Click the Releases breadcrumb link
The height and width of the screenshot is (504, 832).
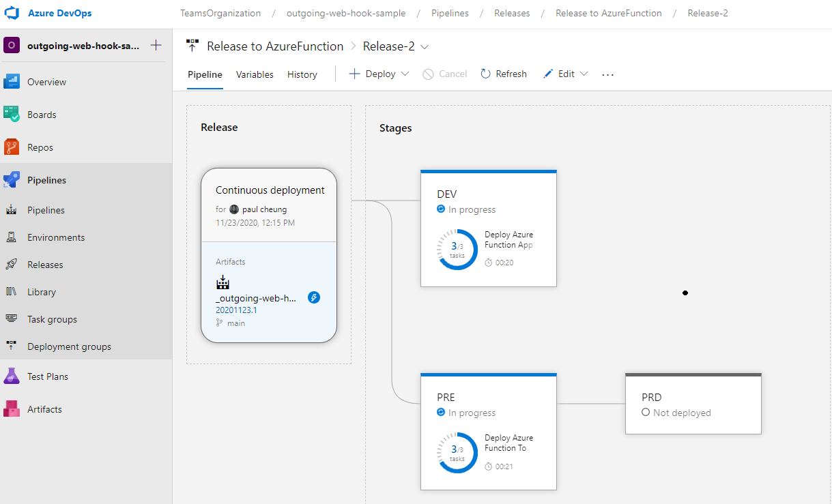pyautogui.click(x=512, y=12)
